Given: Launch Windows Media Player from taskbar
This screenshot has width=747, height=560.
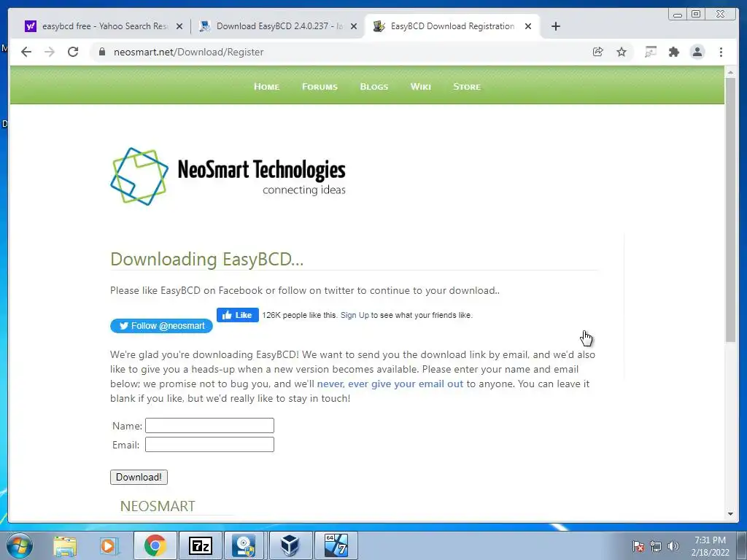Looking at the screenshot, I should point(109,545).
